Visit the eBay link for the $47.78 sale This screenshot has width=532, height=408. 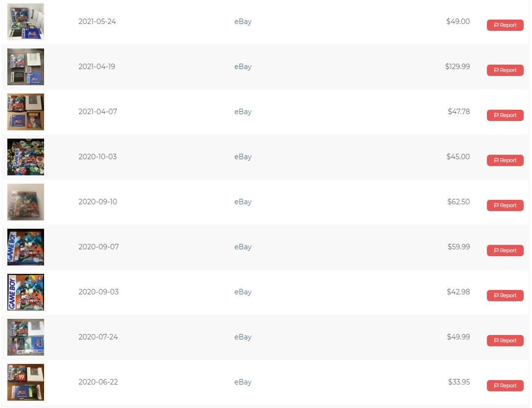tap(242, 112)
